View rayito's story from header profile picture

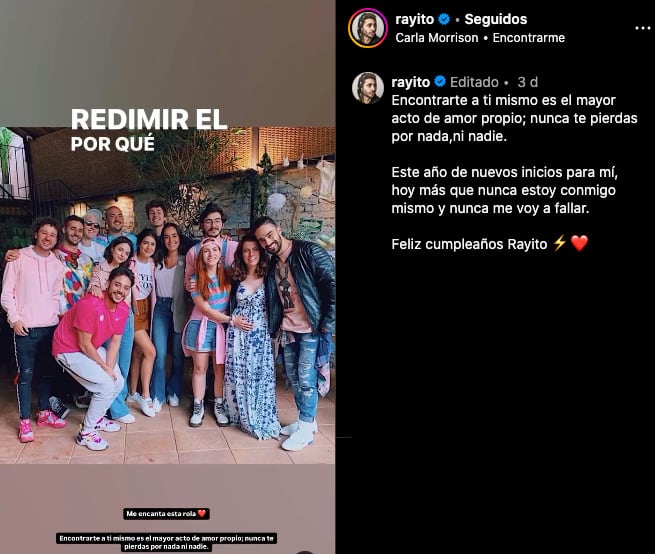(x=368, y=28)
